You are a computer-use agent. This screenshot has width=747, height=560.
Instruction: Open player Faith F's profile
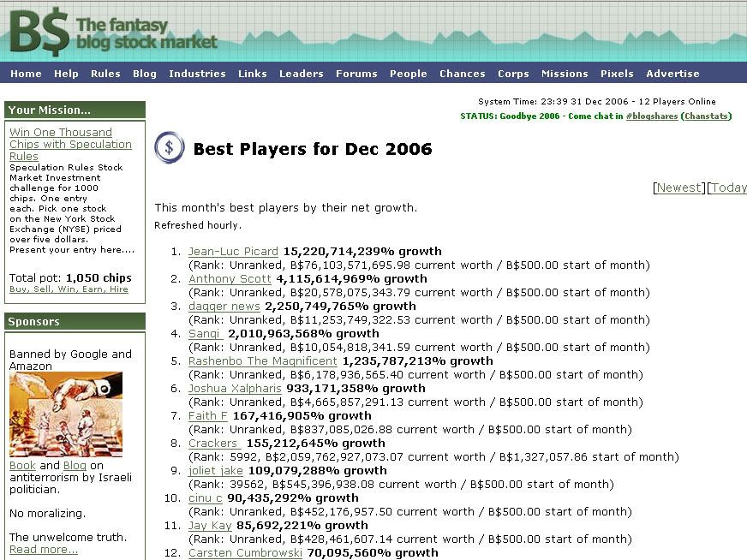coord(207,415)
